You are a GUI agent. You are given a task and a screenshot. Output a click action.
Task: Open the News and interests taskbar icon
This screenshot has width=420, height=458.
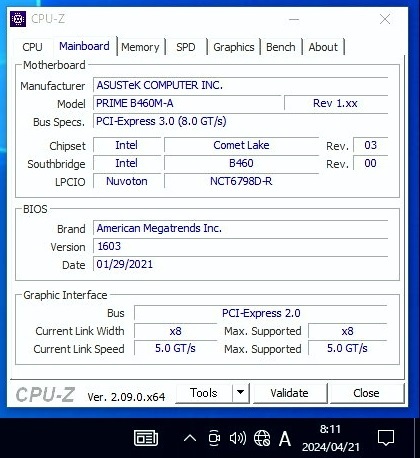pos(146,438)
